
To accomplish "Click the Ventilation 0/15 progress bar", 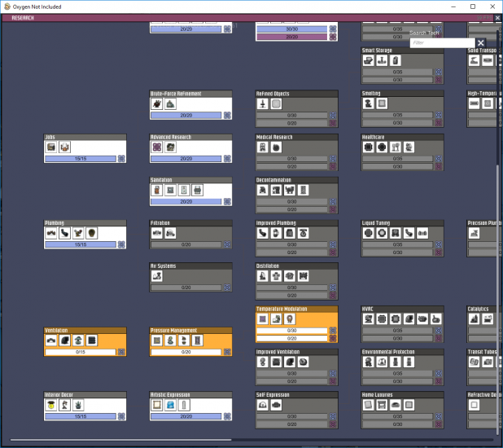I will click(x=81, y=352).
